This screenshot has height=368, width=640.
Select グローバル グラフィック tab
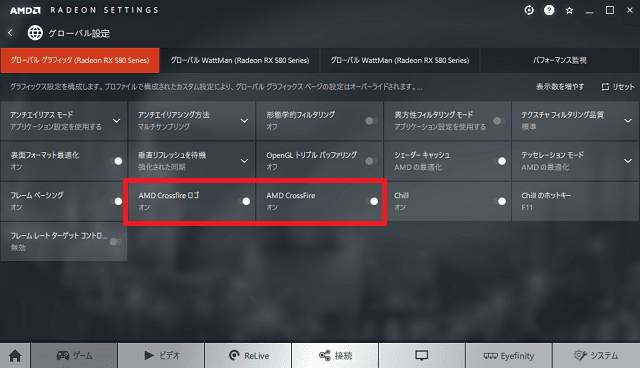[80, 60]
